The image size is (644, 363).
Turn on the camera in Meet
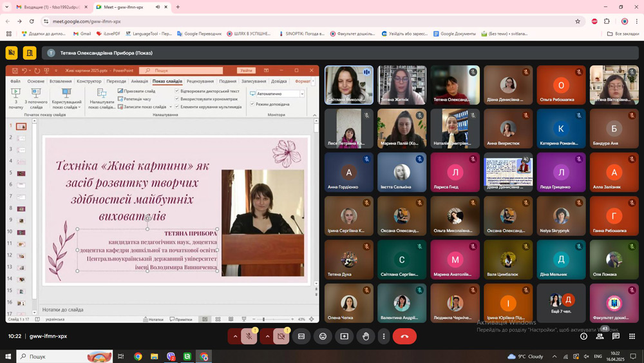[x=281, y=336]
